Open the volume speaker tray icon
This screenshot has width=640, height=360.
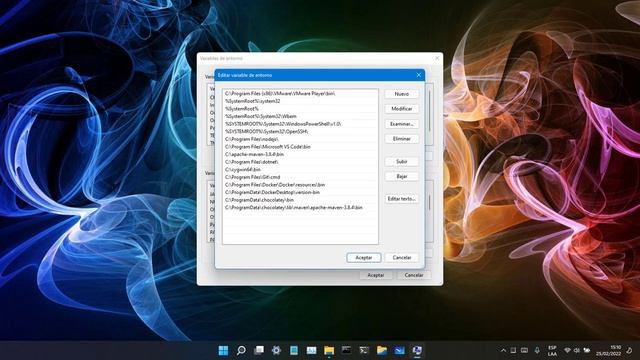tap(577, 351)
